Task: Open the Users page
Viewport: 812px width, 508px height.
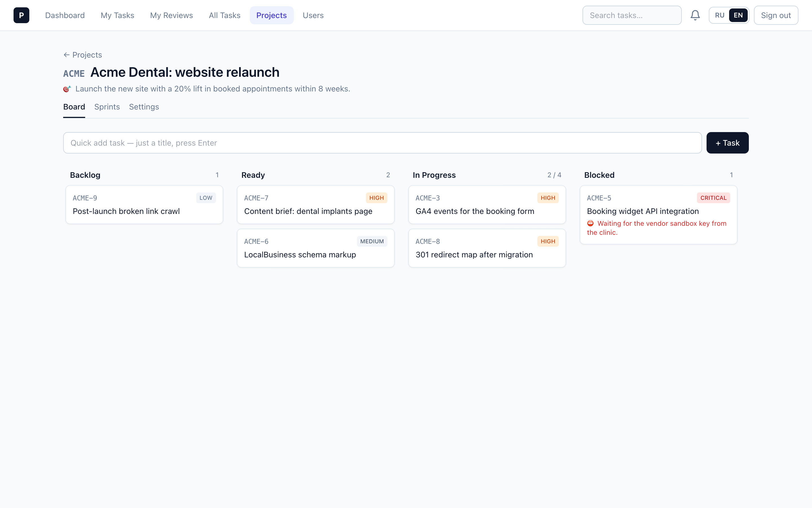Action: (x=313, y=15)
